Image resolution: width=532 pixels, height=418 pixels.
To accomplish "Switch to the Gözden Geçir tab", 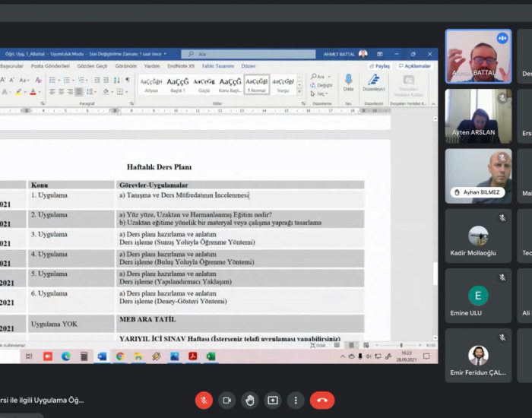I will [92, 66].
